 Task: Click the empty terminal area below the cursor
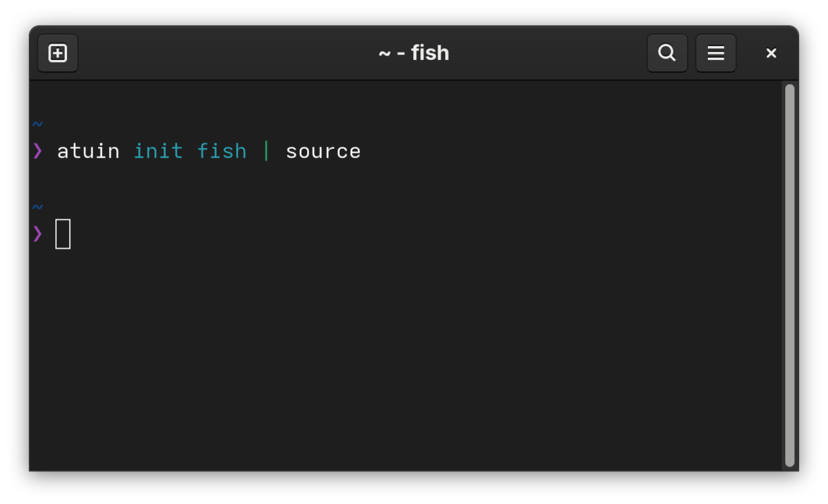click(x=407, y=359)
